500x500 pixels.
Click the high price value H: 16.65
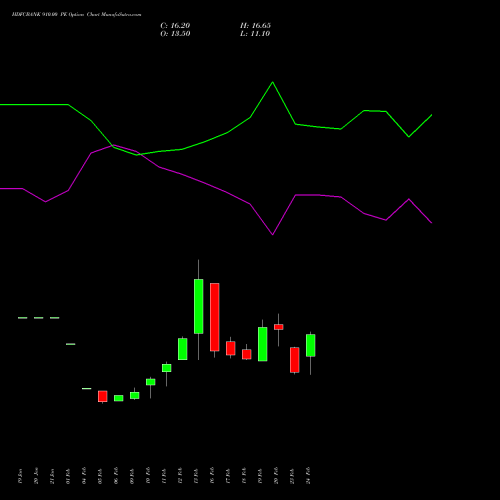point(255,26)
